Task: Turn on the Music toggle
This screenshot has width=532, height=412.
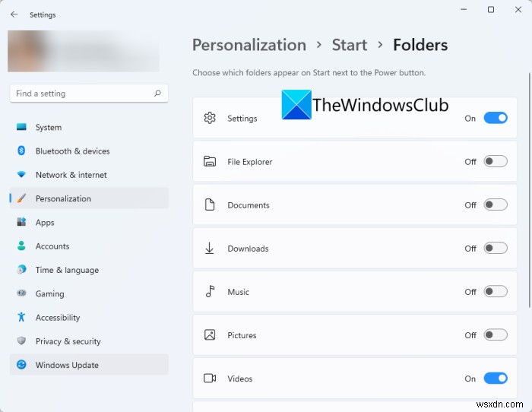Action: [x=496, y=291]
